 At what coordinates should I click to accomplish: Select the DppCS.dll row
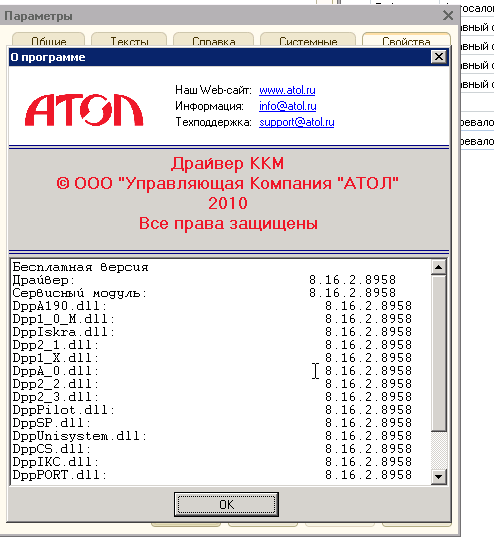(x=212, y=449)
